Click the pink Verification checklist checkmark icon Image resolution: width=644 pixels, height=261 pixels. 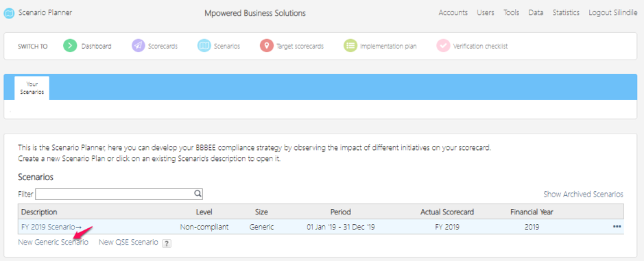(x=443, y=46)
